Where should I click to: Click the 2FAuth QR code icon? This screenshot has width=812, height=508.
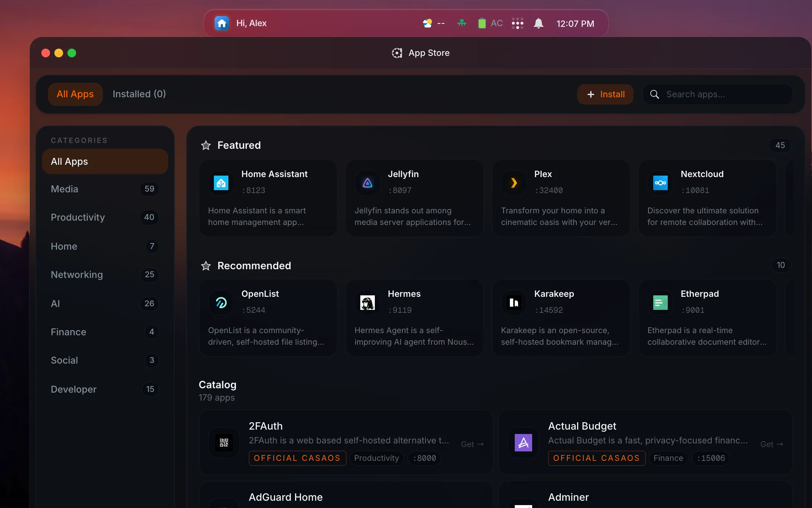pyautogui.click(x=224, y=443)
